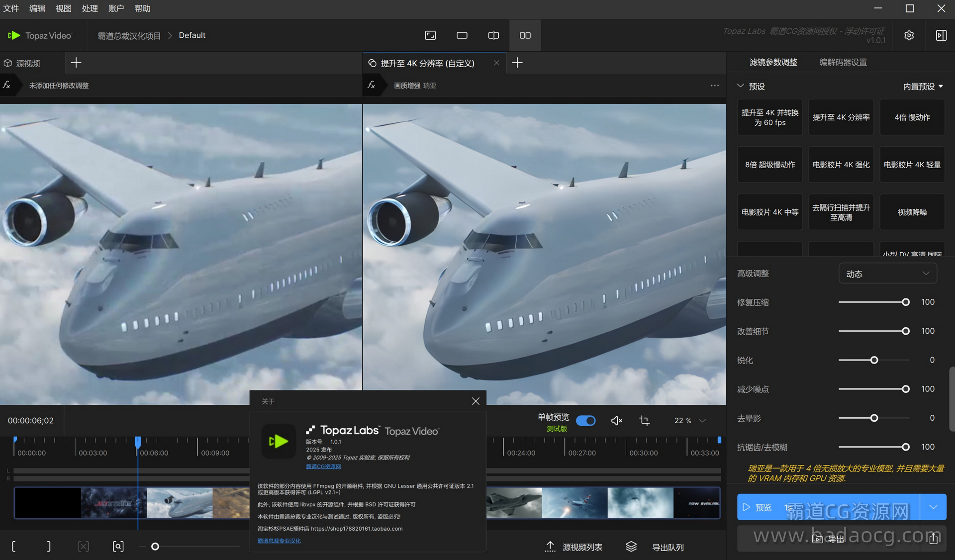The height and width of the screenshot is (560, 955).
Task: Open the 霸道CG资源网 link in About dialog
Action: pos(323,467)
